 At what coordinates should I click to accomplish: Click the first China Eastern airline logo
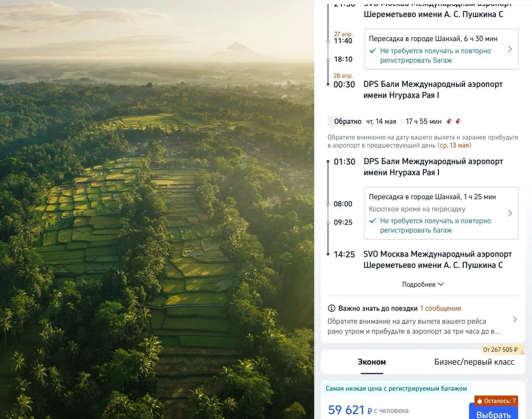coord(449,122)
